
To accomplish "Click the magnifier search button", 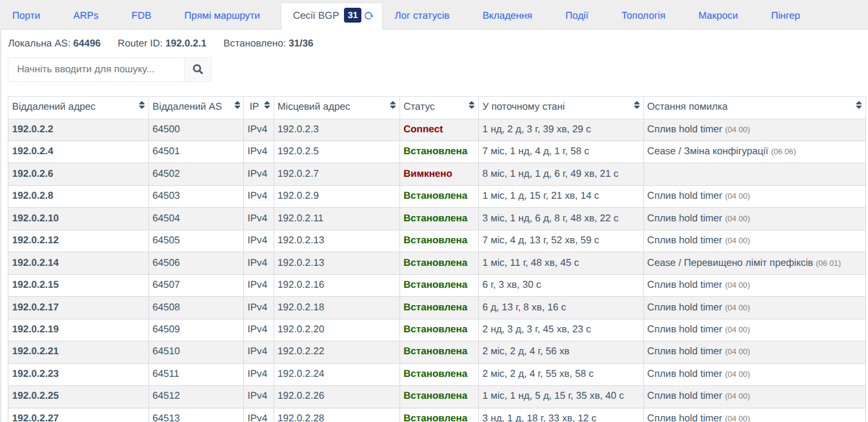I will [x=198, y=70].
